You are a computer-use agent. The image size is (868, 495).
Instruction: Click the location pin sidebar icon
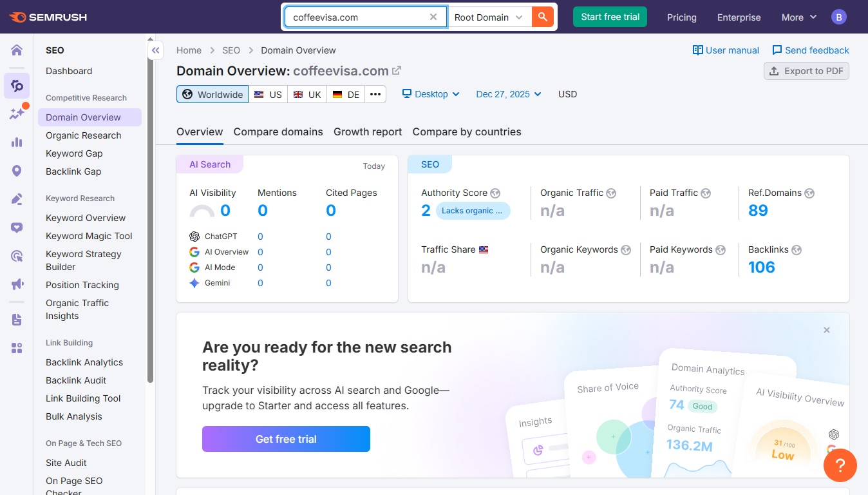coord(17,171)
